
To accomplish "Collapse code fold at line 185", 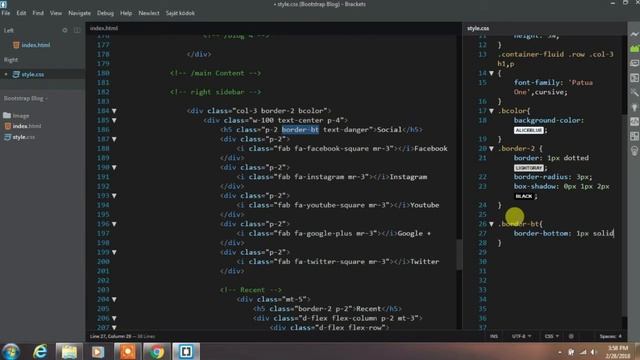I will (114, 120).
